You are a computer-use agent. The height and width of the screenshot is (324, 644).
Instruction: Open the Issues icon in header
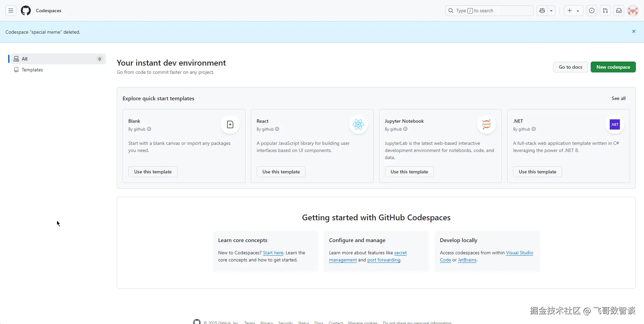click(592, 11)
